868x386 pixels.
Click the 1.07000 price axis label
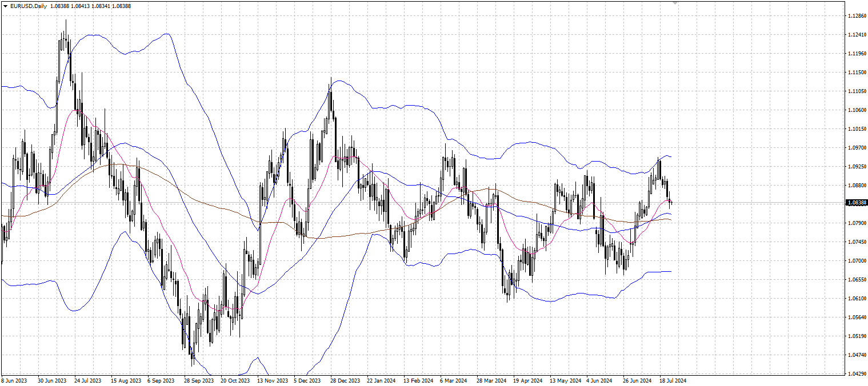857,261
